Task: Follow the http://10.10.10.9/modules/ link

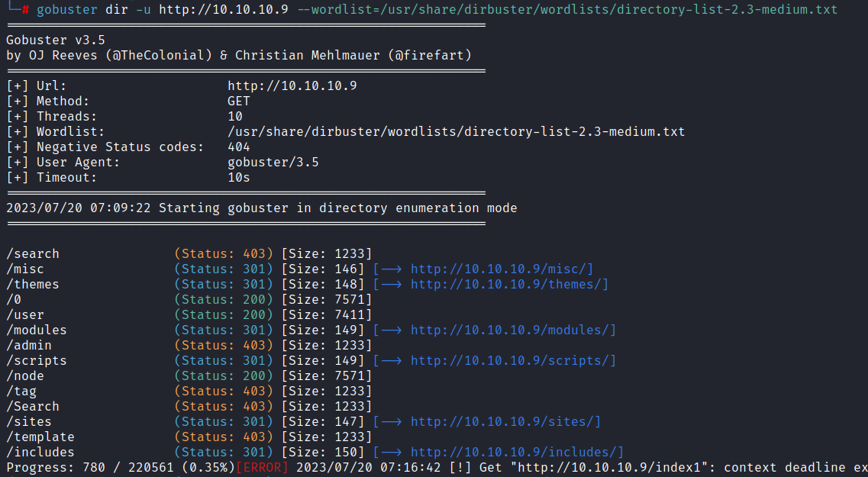Action: pyautogui.click(x=513, y=330)
